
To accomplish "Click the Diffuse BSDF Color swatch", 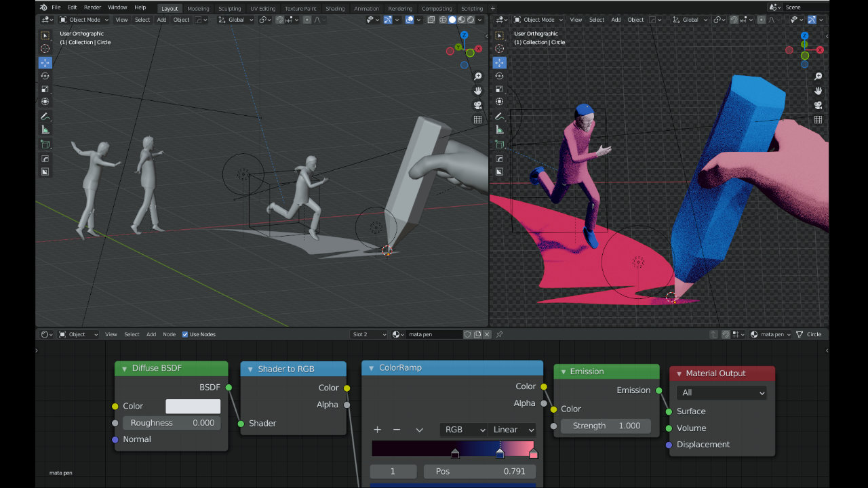I will click(193, 406).
